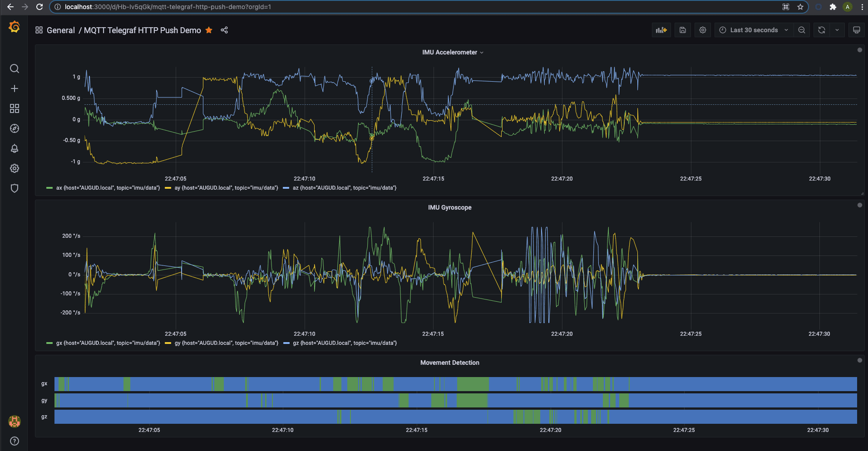Image resolution: width=868 pixels, height=451 pixels.
Task: Save the dashboard via floppy disk icon
Action: pyautogui.click(x=682, y=29)
